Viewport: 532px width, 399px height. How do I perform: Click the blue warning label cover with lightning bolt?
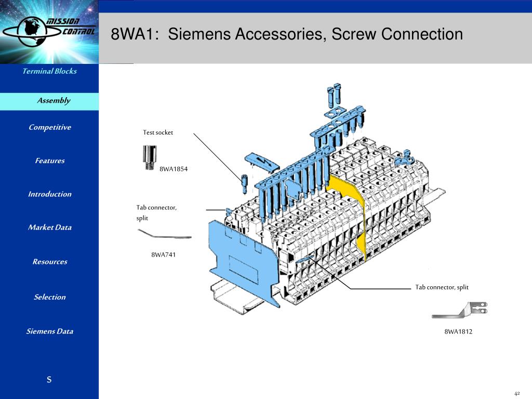click(x=262, y=162)
